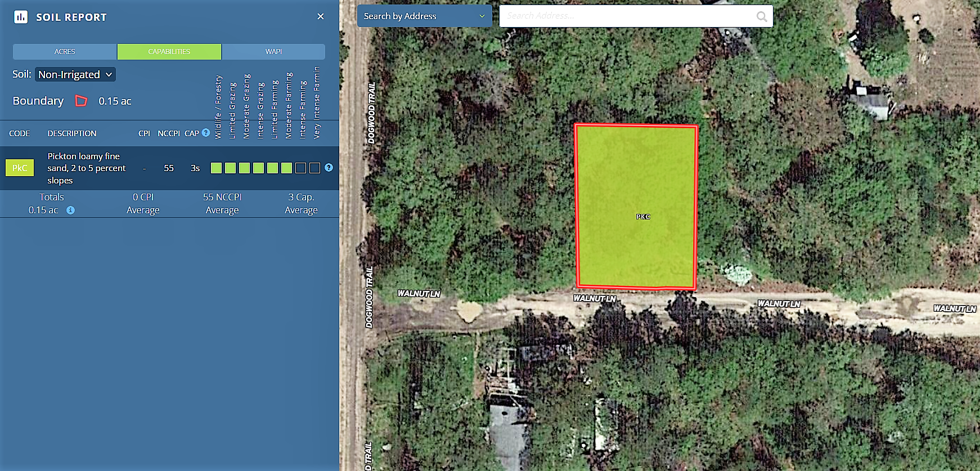Screen dimensions: 980x471
Task: Click the help icon at PkC row end
Action: point(329,168)
